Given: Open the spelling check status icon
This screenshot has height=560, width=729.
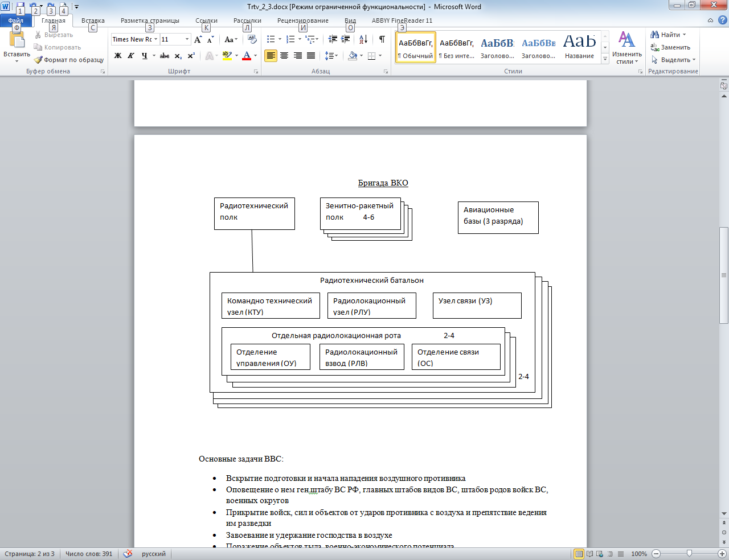Looking at the screenshot, I should point(128,554).
